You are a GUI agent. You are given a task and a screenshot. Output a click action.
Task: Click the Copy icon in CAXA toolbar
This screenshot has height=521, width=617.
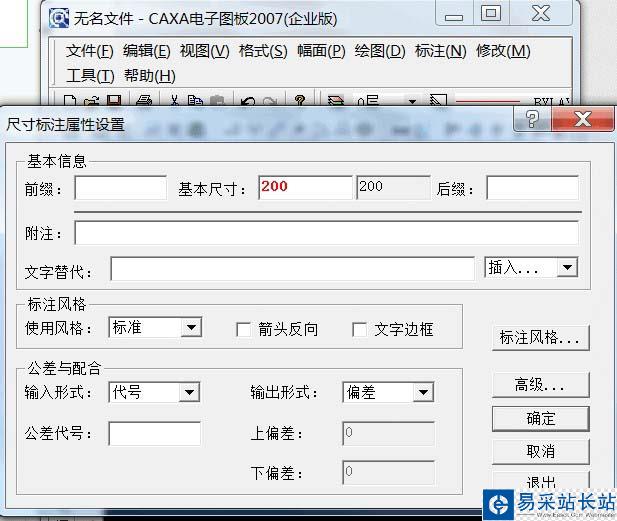pyautogui.click(x=195, y=101)
